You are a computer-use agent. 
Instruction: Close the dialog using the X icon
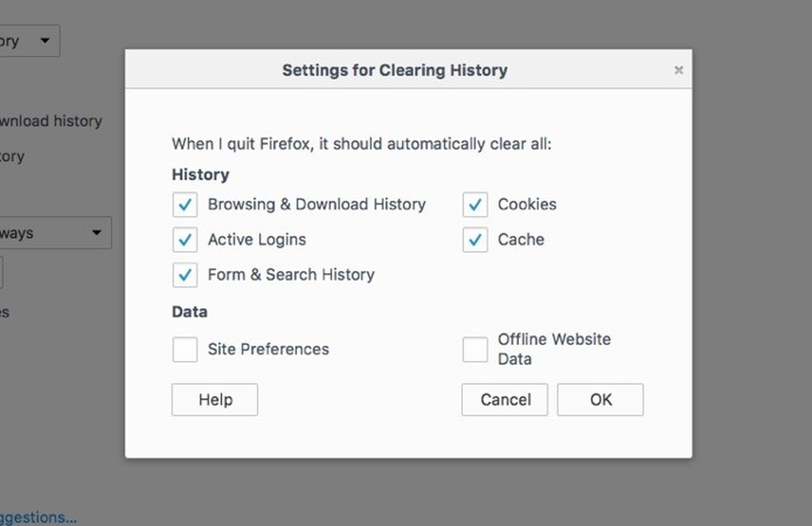[678, 70]
